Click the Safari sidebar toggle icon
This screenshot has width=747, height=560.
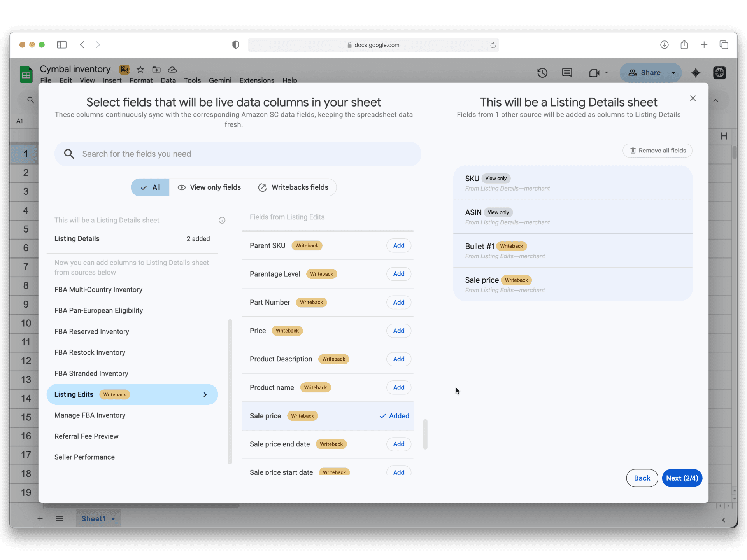61,45
